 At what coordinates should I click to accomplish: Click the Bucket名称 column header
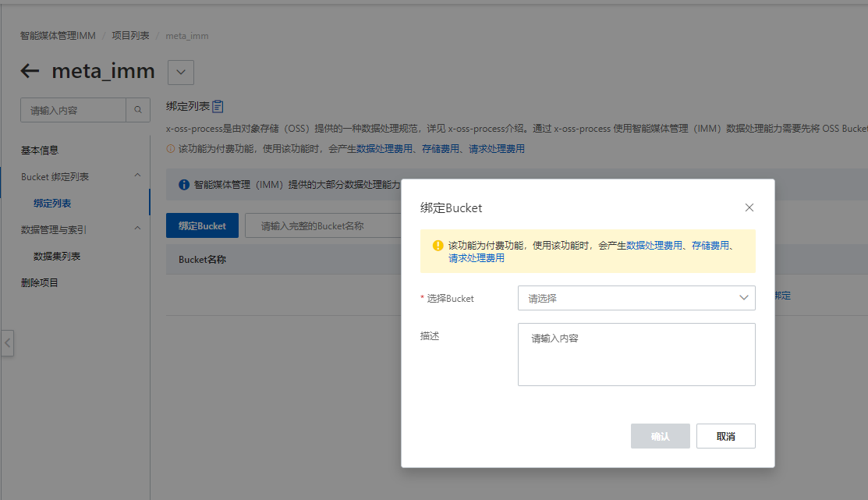[202, 259]
